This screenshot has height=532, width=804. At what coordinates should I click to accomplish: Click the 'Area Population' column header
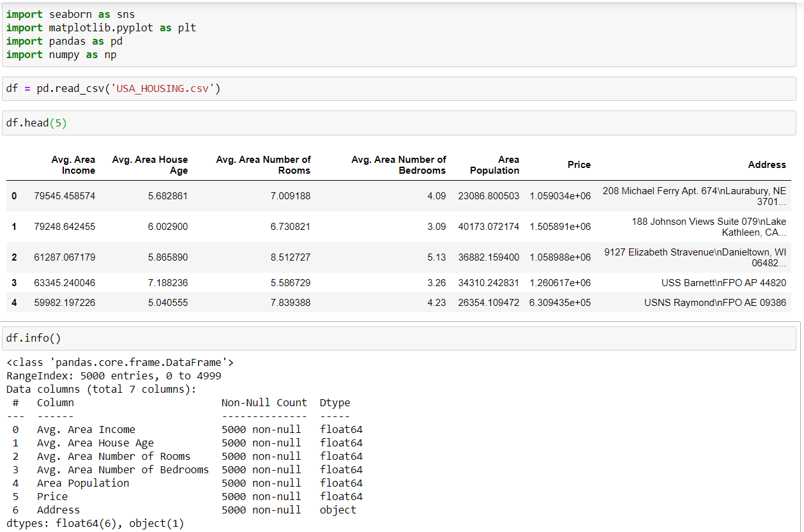pos(494,165)
